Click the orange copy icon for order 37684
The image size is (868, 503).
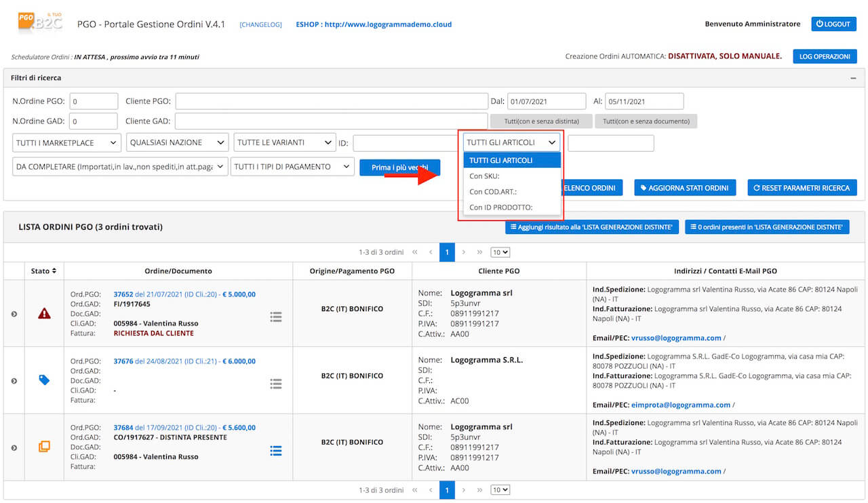[x=44, y=447]
